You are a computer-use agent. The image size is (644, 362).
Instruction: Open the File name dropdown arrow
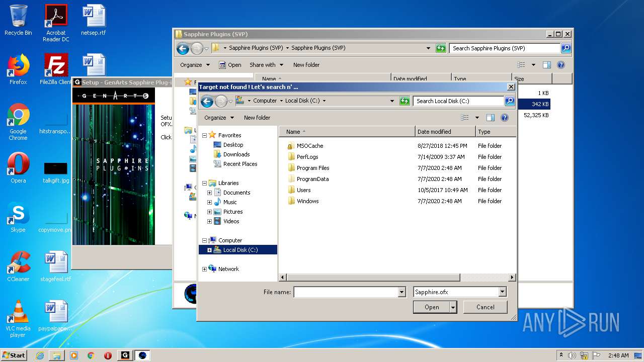tap(401, 292)
